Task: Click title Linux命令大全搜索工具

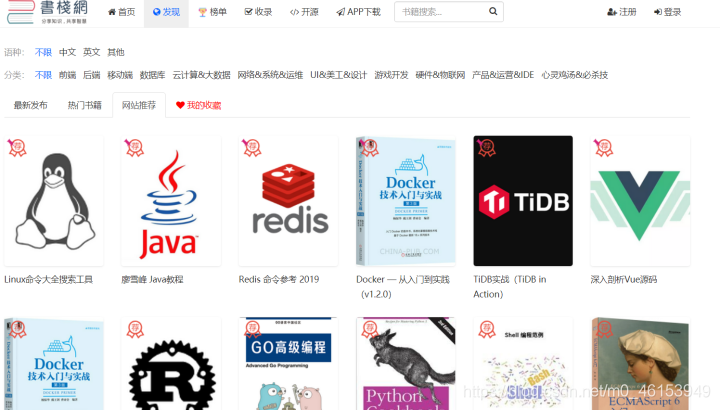Action: pyautogui.click(x=49, y=279)
